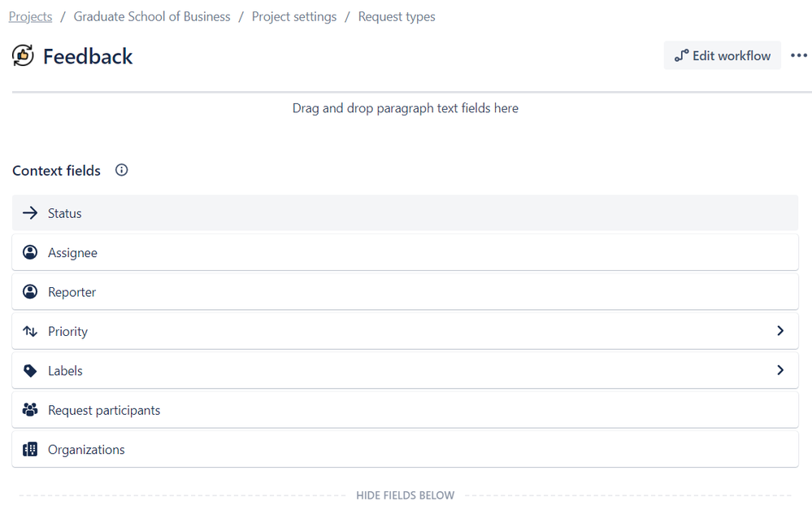Expand the Labels field options
The width and height of the screenshot is (812, 510).
779,370
